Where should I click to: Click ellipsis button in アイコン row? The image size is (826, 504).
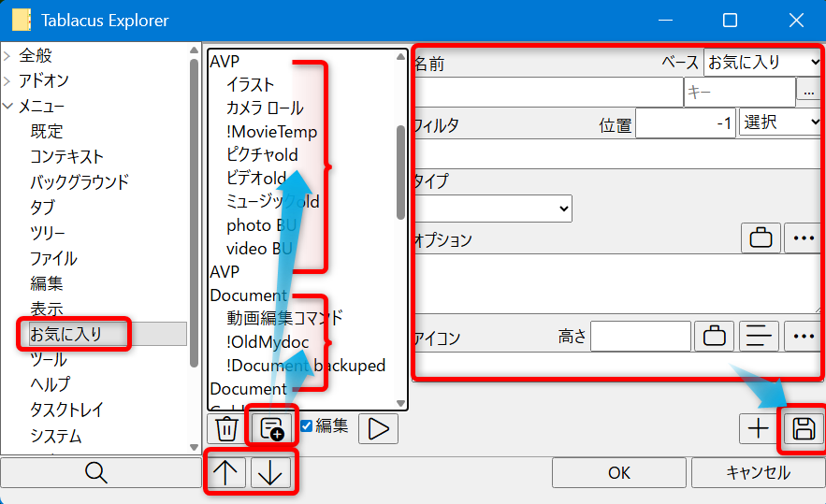click(x=804, y=336)
